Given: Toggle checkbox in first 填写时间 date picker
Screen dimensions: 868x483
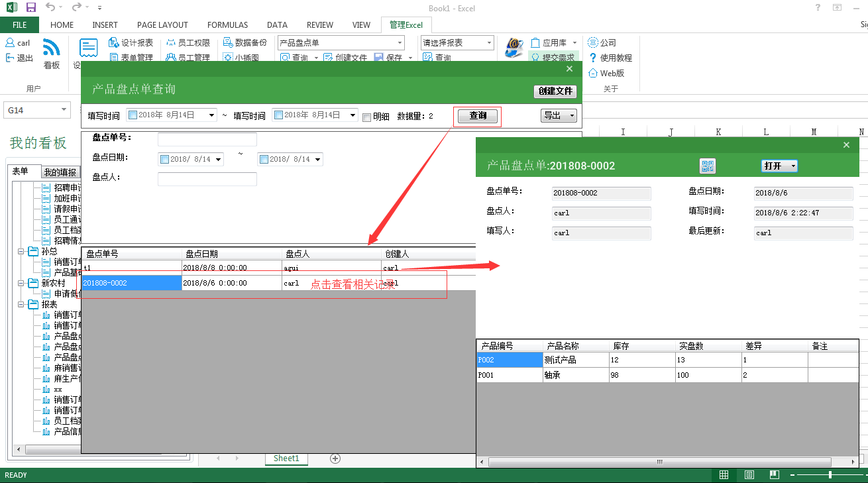Looking at the screenshot, I should point(133,115).
